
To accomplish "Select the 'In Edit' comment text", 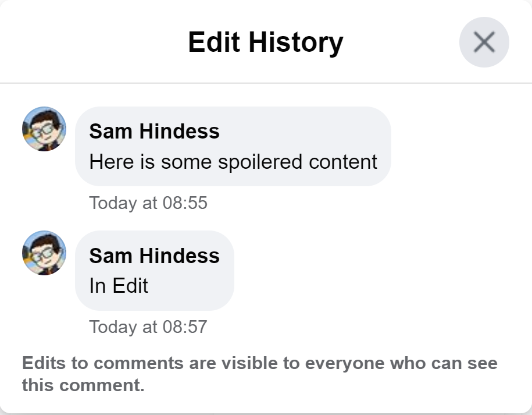I will point(119,286).
